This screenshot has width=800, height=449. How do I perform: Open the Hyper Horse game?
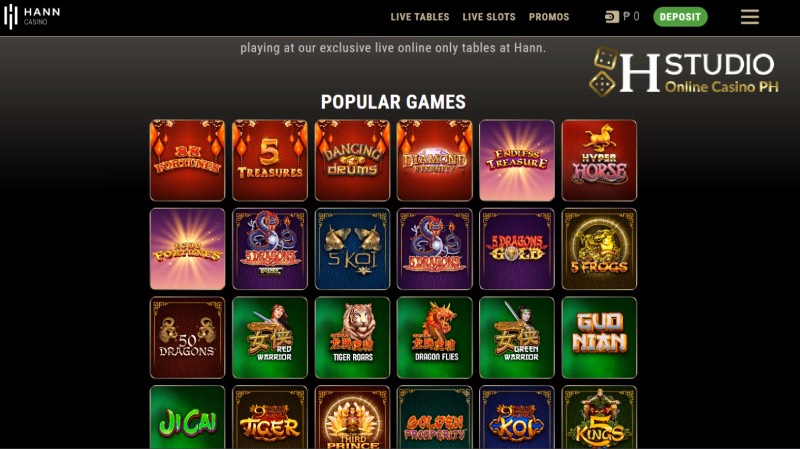click(x=599, y=160)
